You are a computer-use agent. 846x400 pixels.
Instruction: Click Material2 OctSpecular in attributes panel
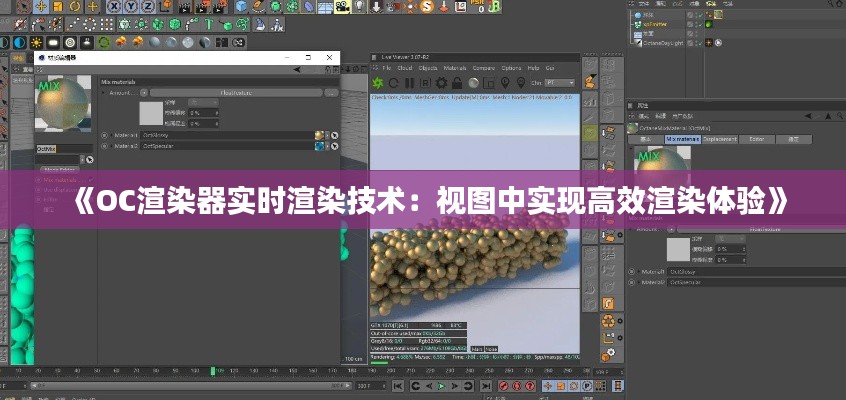click(x=755, y=282)
